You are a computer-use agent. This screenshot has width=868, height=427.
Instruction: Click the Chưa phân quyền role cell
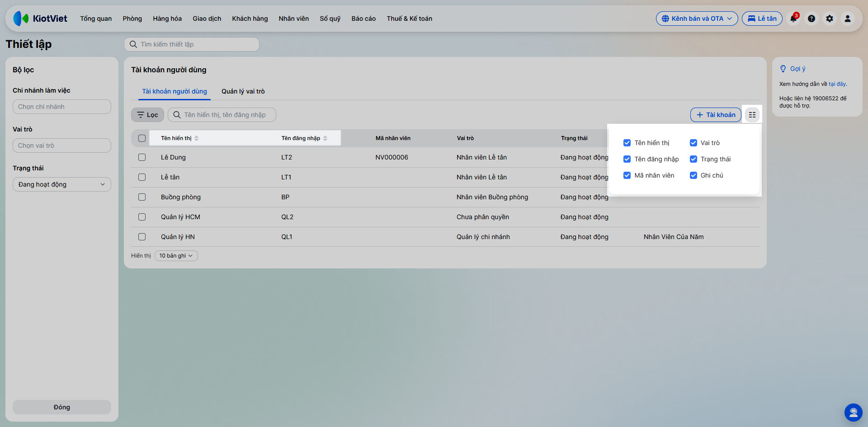[x=483, y=217]
